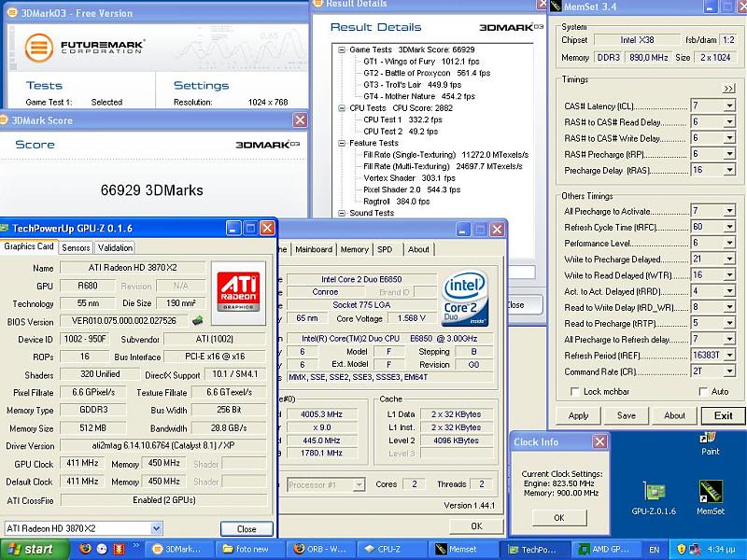Click the Save button in MemSet
Image resolution: width=747 pixels, height=560 pixels.
(627, 415)
